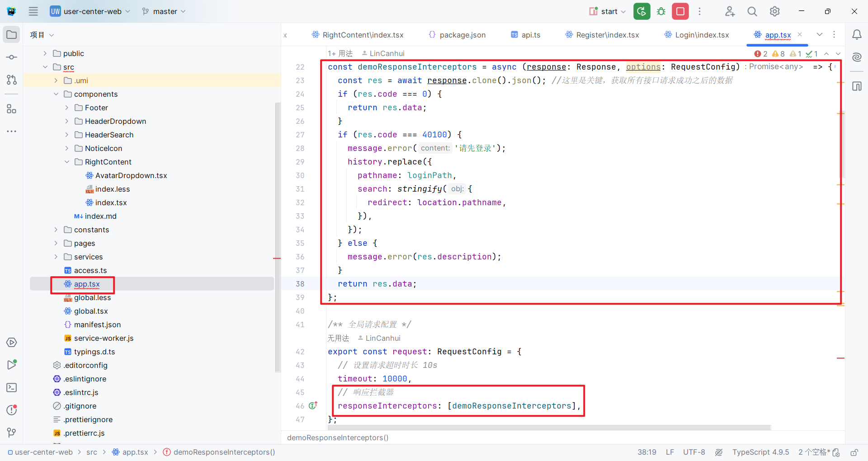Open the start run configuration dropdown

click(607, 11)
